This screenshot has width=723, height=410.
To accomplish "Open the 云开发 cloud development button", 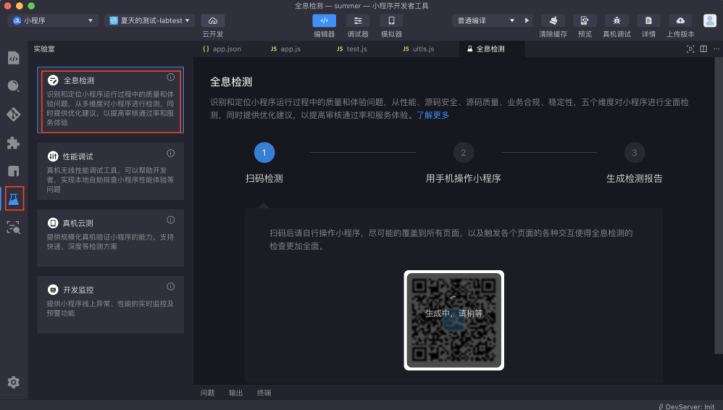I will (213, 21).
